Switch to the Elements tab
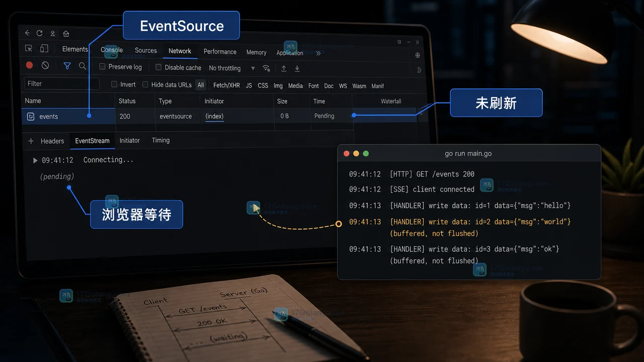The width and height of the screenshot is (644, 362). [75, 49]
